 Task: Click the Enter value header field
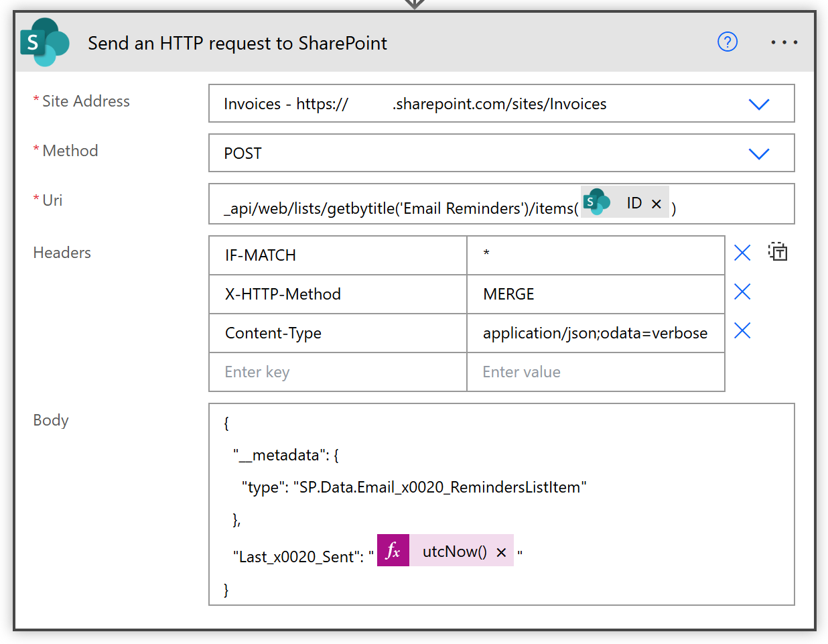coord(595,372)
